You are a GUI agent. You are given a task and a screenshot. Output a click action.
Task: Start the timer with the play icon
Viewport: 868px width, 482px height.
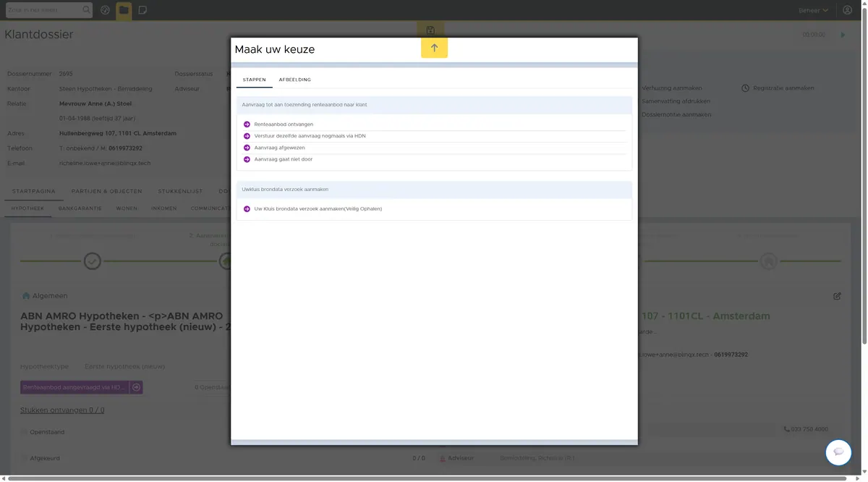pyautogui.click(x=843, y=35)
